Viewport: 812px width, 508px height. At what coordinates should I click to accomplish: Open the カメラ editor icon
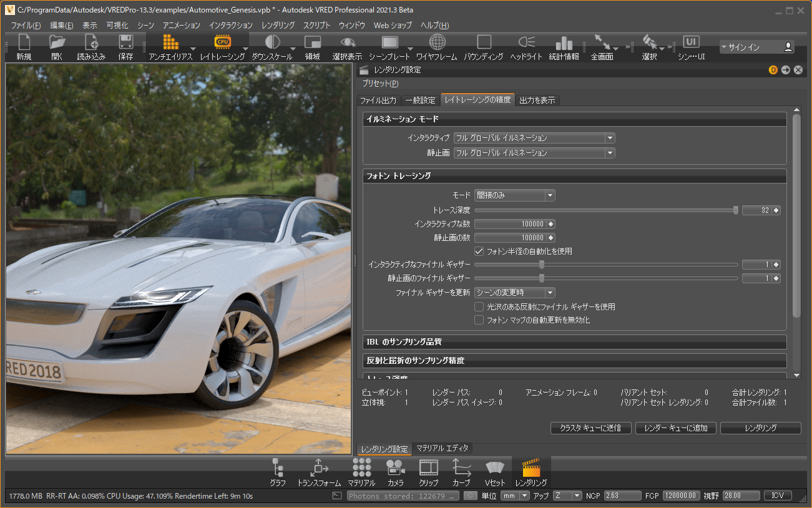click(x=395, y=468)
